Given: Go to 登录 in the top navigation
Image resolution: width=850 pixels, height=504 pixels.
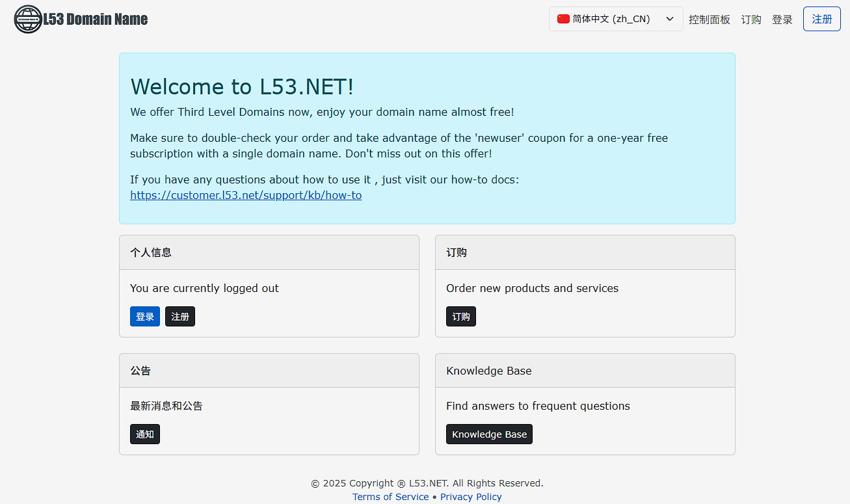Looking at the screenshot, I should (782, 20).
